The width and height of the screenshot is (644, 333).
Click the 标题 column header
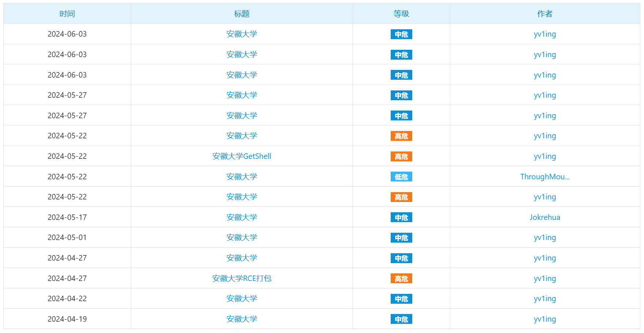(x=242, y=14)
